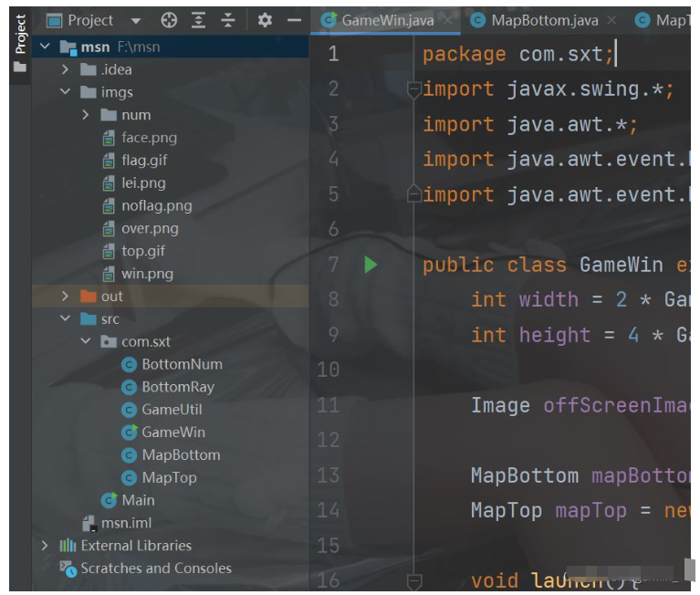Select the BottomRay class in tree

tap(177, 387)
